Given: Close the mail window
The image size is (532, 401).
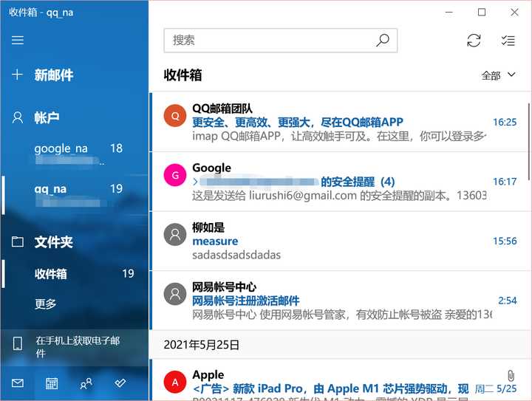Looking at the screenshot, I should tap(514, 13).
